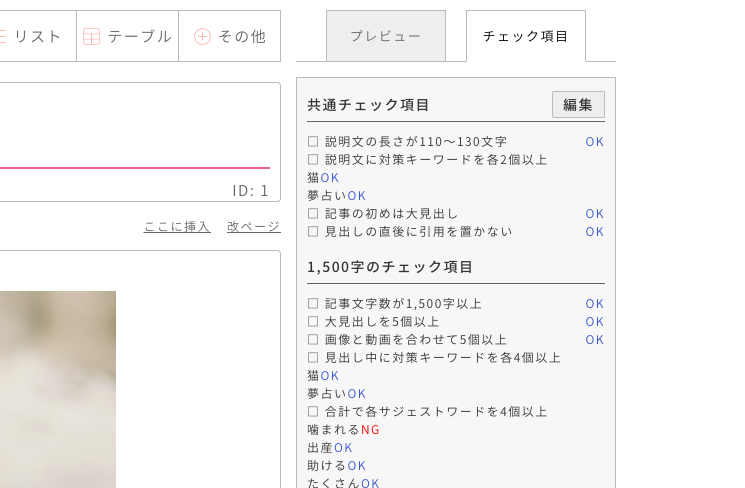745x488 pixels.
Task: Select the チェック項目 tab
Action: point(525,36)
